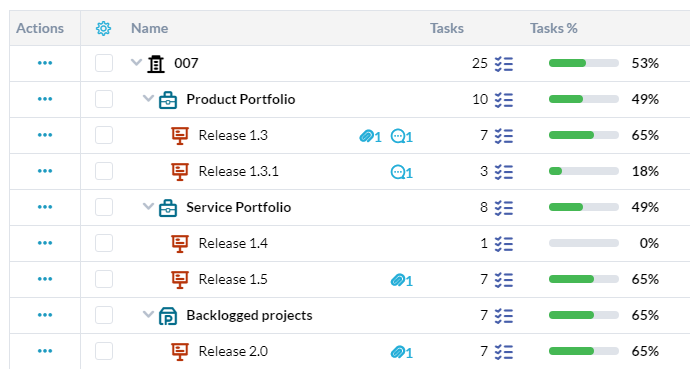Viewport: 690px width, 371px height.
Task: Click the Backlogged projects parking icon
Action: (168, 316)
